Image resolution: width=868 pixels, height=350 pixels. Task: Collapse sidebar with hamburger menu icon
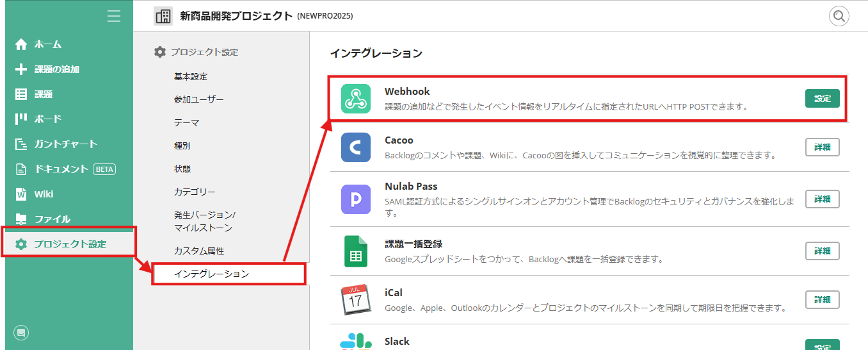(x=114, y=16)
